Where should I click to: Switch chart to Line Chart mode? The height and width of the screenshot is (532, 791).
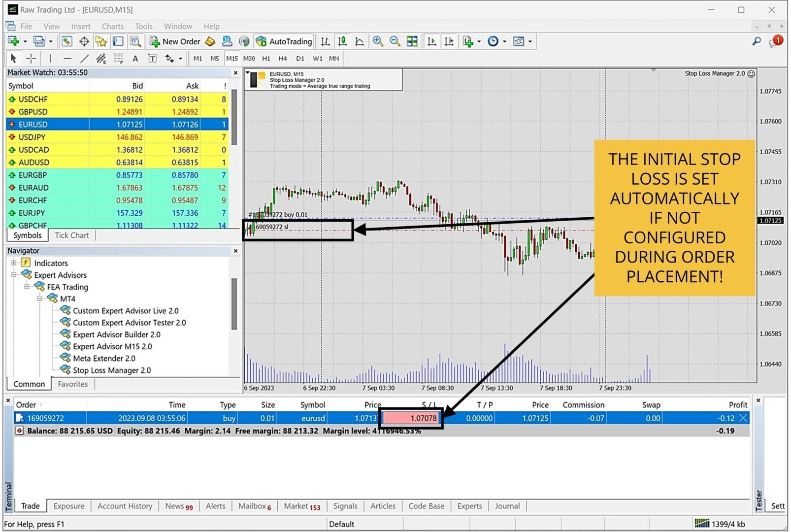tap(359, 41)
